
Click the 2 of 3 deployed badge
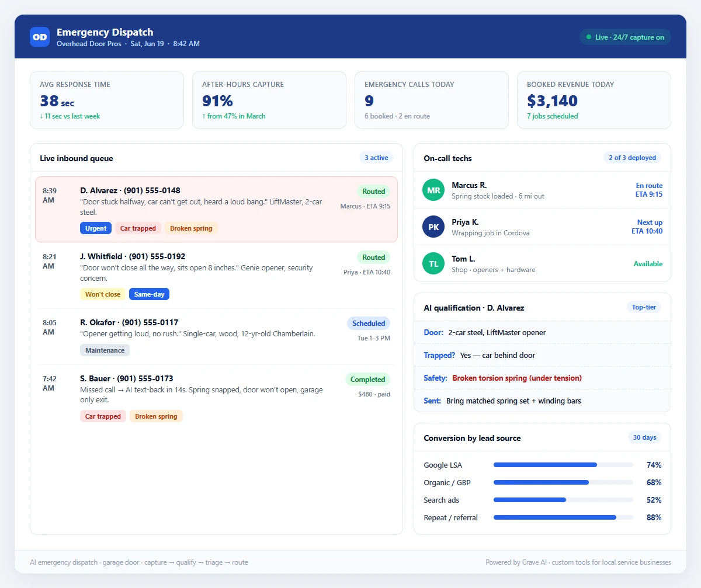(x=632, y=158)
